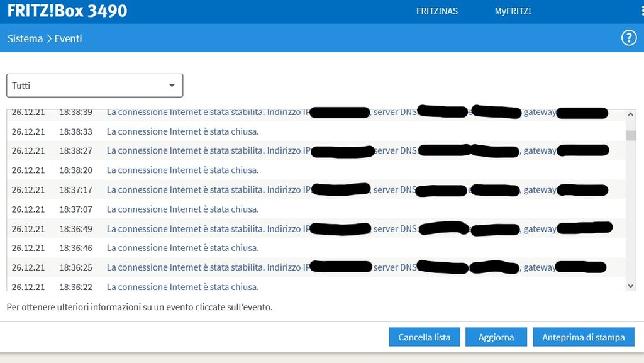Open the help question mark icon
This screenshot has width=644, height=363.
pyautogui.click(x=629, y=38)
